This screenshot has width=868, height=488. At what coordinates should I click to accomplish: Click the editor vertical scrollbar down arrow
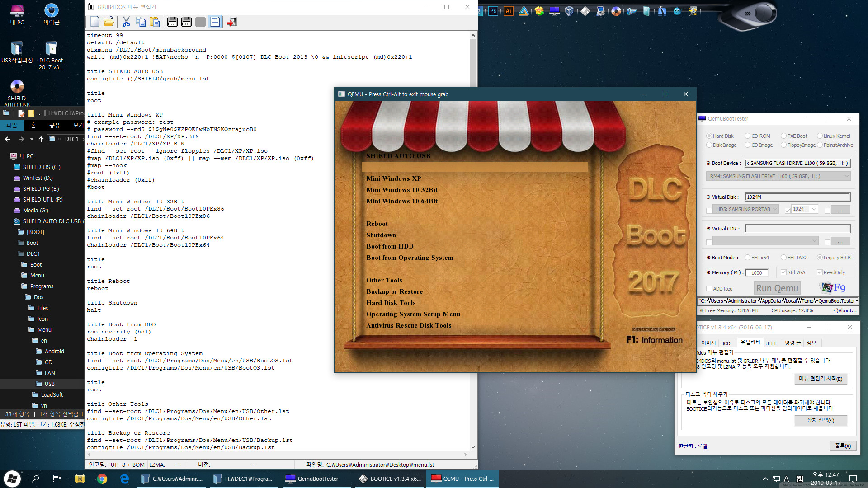(473, 447)
